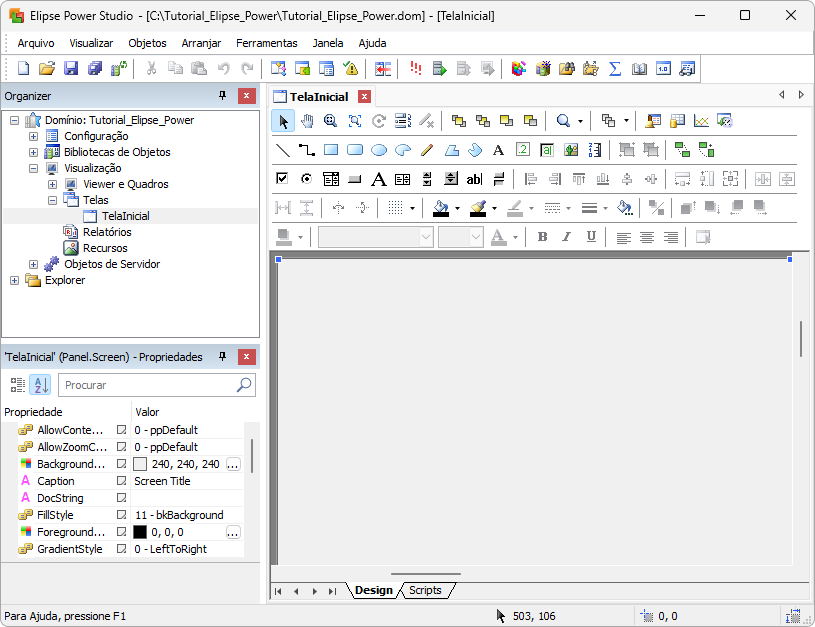Click the Procurar search field

(148, 385)
